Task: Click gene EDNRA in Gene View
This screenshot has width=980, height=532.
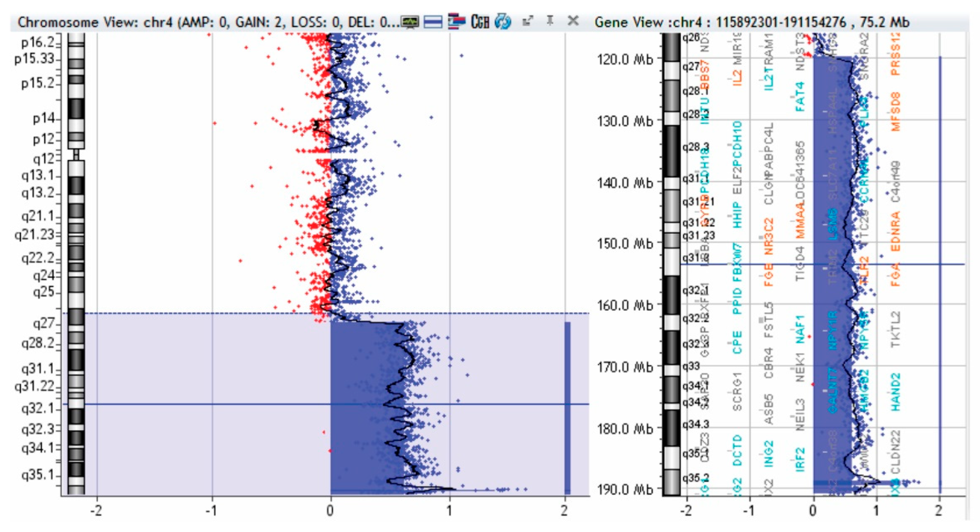Action: tap(896, 232)
